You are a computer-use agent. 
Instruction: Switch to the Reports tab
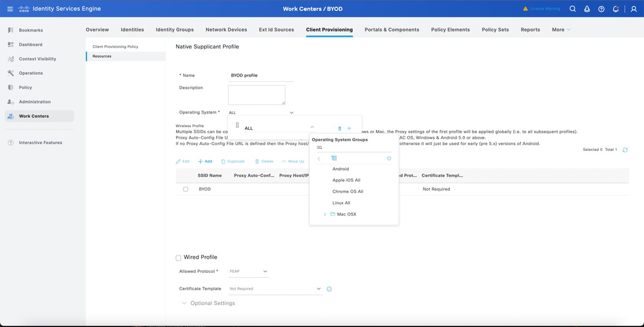(531, 30)
